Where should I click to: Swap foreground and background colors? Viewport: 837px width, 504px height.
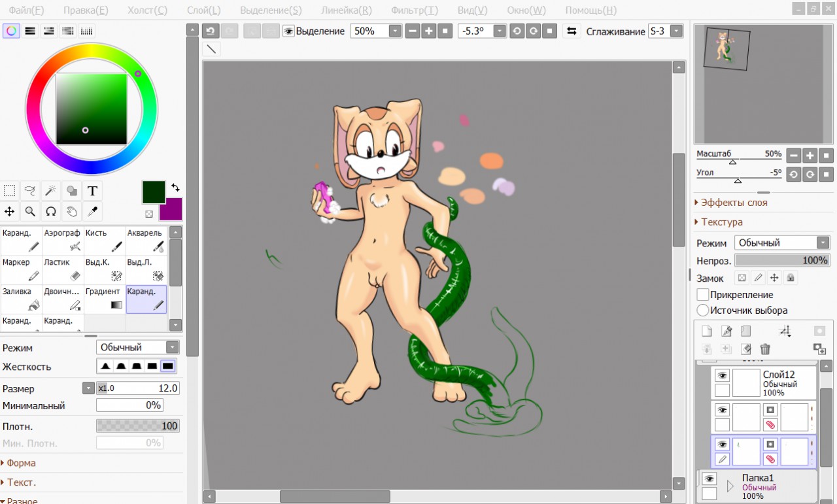click(175, 188)
